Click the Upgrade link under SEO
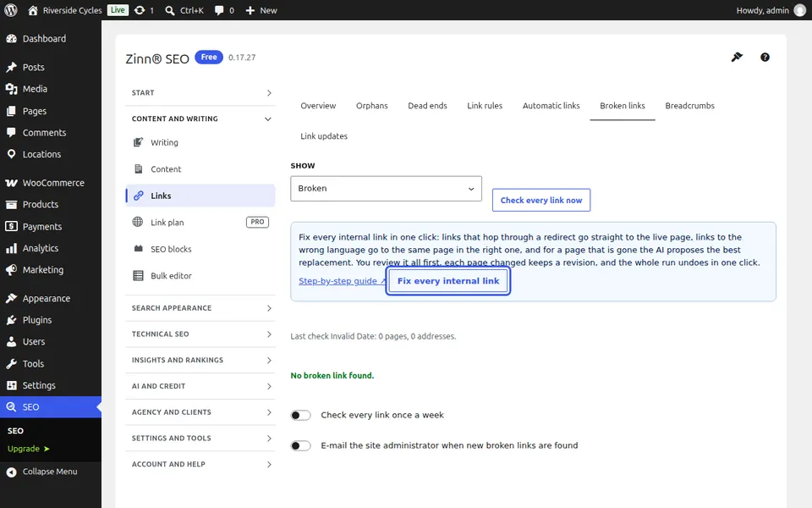The width and height of the screenshot is (812, 508). (28, 449)
